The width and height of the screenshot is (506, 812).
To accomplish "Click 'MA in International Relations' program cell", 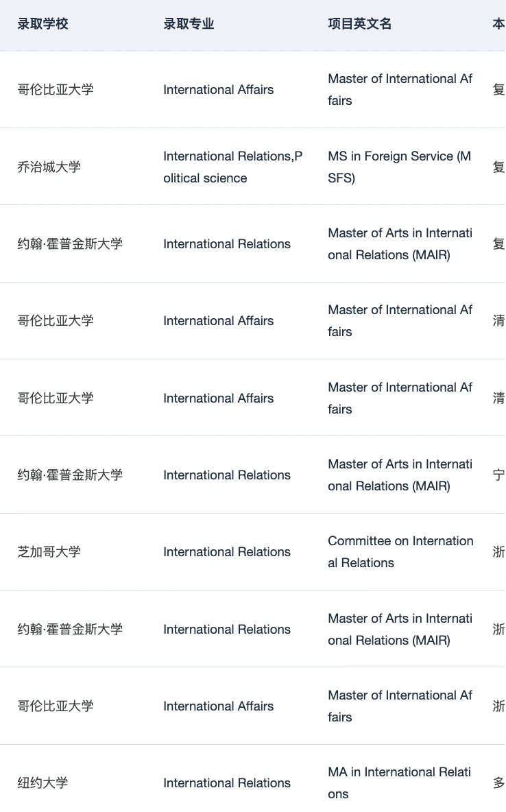I will (x=399, y=783).
